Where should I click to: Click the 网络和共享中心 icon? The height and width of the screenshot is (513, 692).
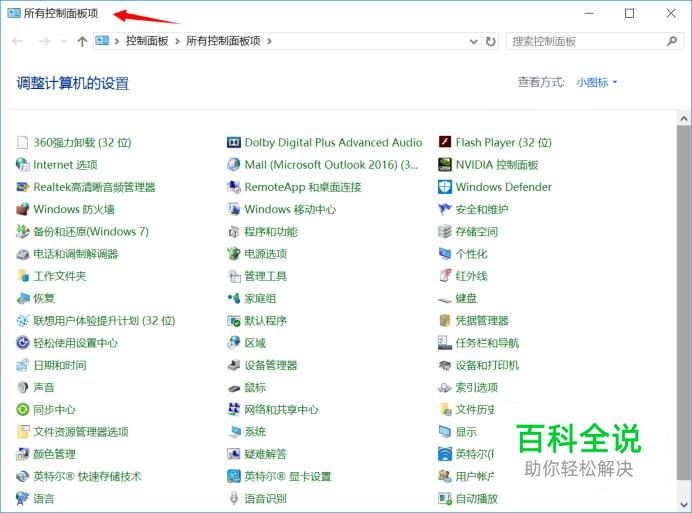[233, 410]
